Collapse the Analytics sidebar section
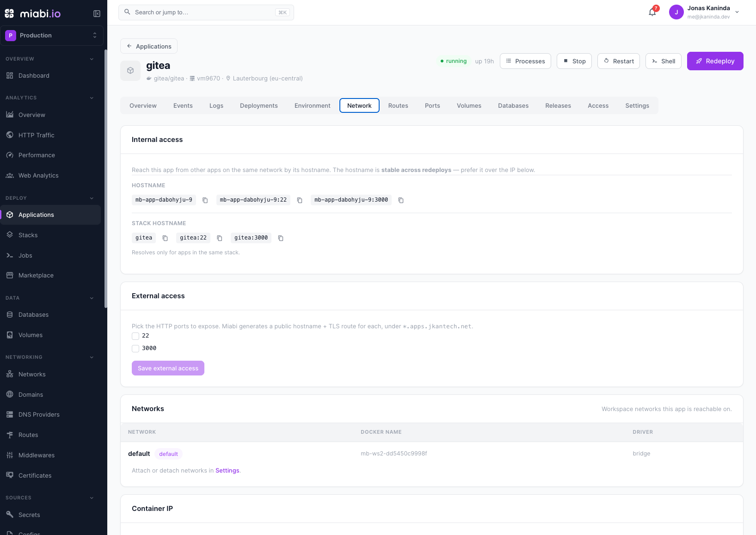 click(92, 98)
